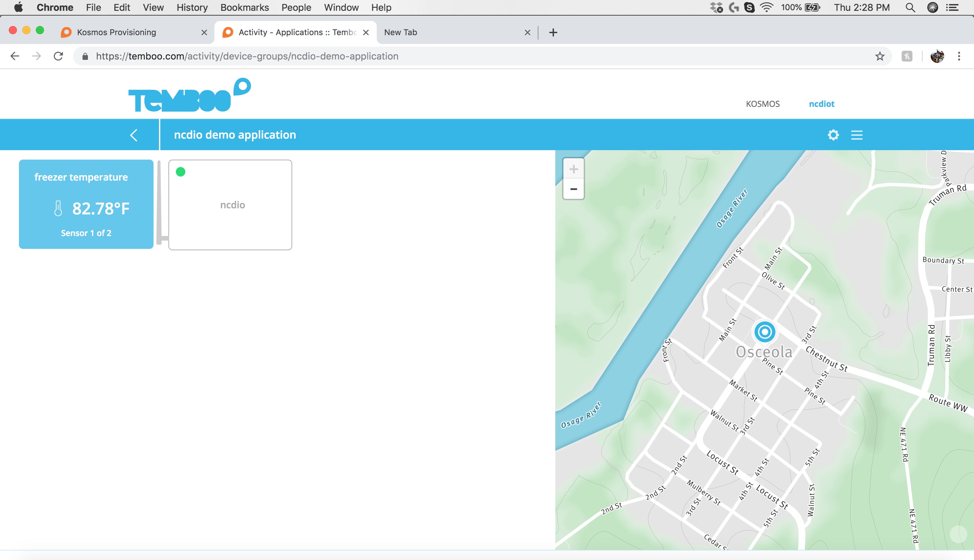This screenshot has width=974, height=560.
Task: Open the View menu
Action: tap(153, 7)
